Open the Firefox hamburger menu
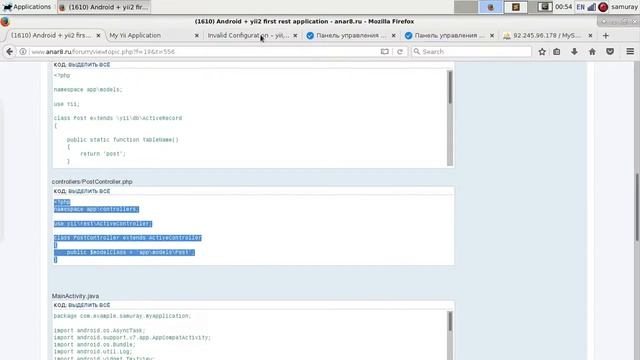 630,51
